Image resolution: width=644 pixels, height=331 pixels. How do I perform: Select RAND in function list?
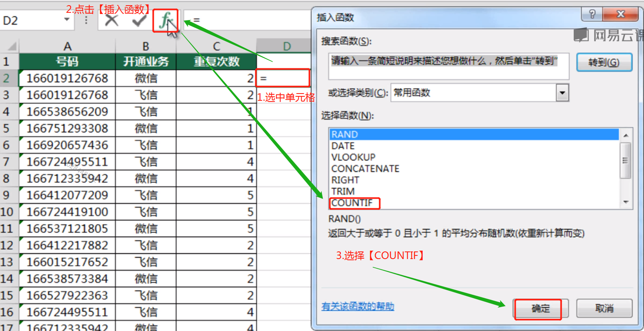(474, 134)
